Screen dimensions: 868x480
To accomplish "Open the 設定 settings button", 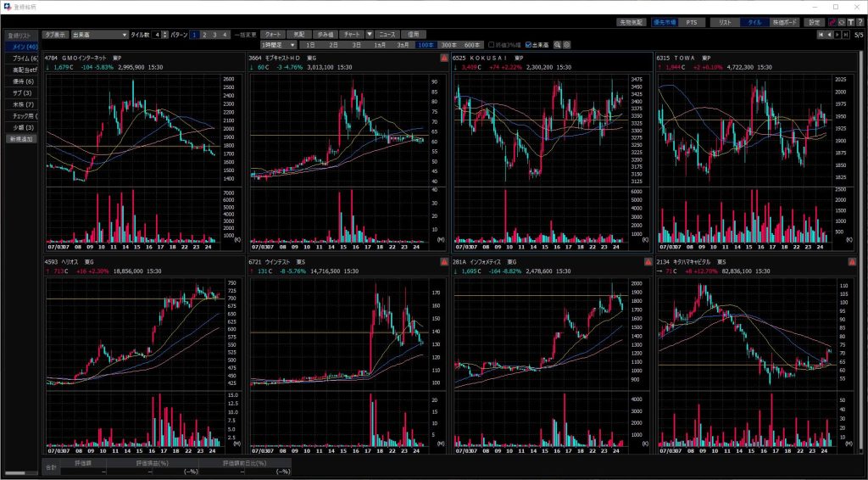I will click(x=814, y=22).
